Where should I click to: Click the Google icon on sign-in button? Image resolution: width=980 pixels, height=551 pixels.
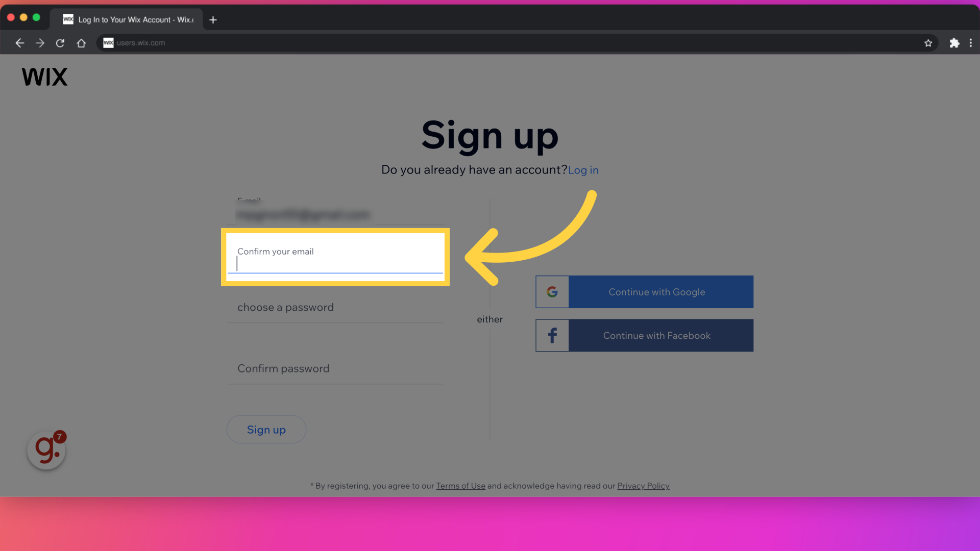click(552, 291)
